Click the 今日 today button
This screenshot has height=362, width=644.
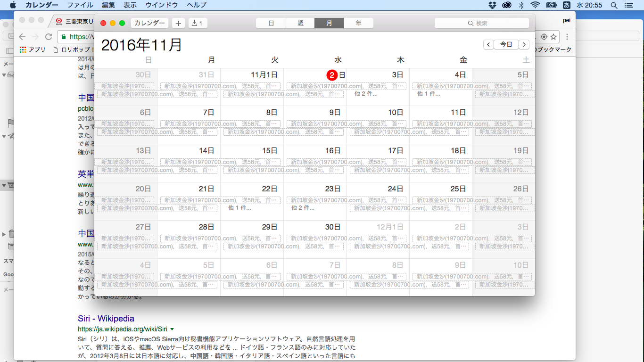tap(506, 44)
